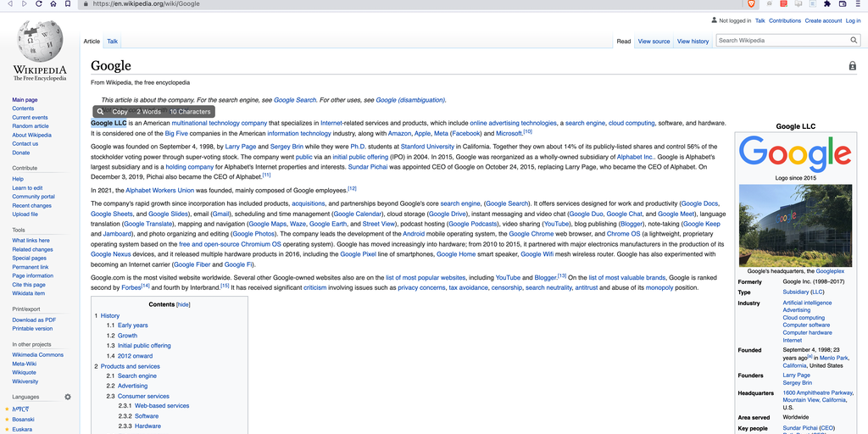Click the Wikipedia globe logo

pos(39,42)
